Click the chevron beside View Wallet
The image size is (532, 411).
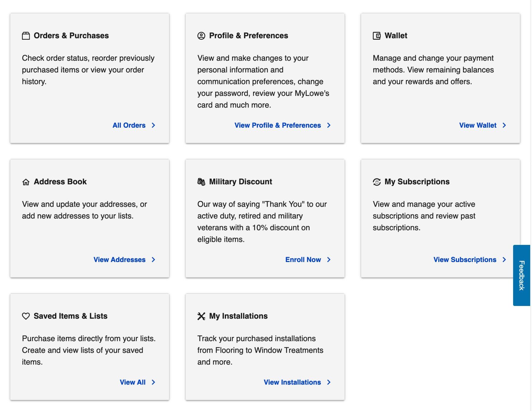point(504,125)
